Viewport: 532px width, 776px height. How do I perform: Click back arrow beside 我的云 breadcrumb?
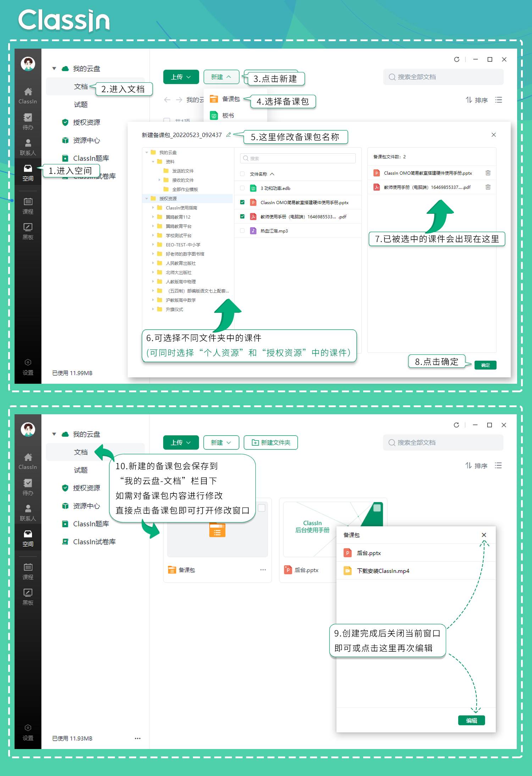click(167, 100)
